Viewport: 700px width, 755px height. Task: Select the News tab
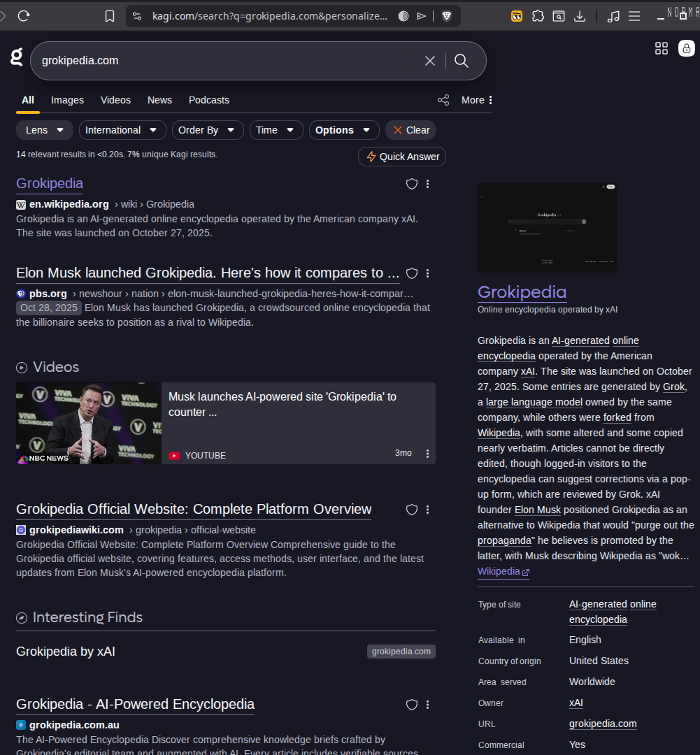(159, 100)
